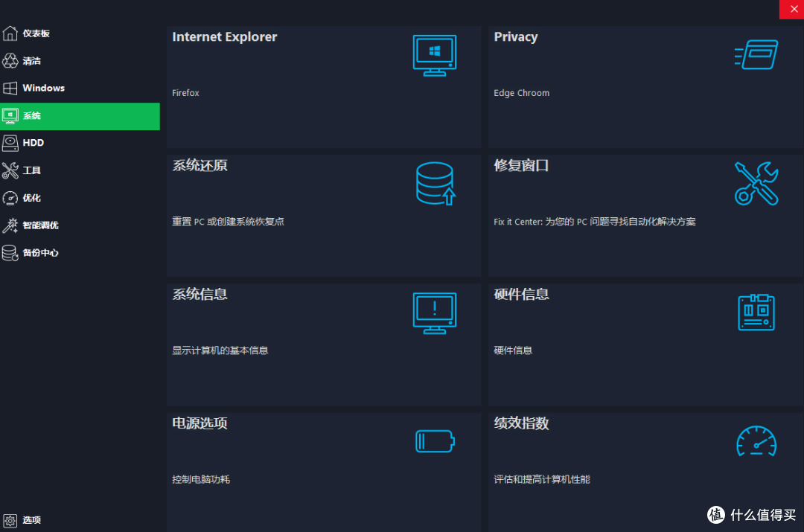Click the 硬件信息 motherboard icon
The image size is (804, 532).
tap(756, 312)
